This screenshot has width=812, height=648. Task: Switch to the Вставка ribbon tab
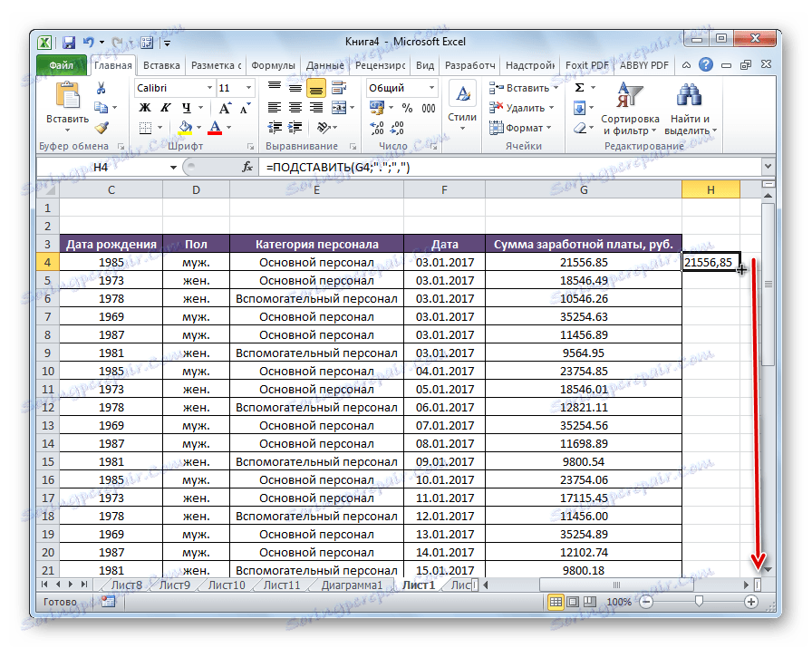click(x=161, y=65)
